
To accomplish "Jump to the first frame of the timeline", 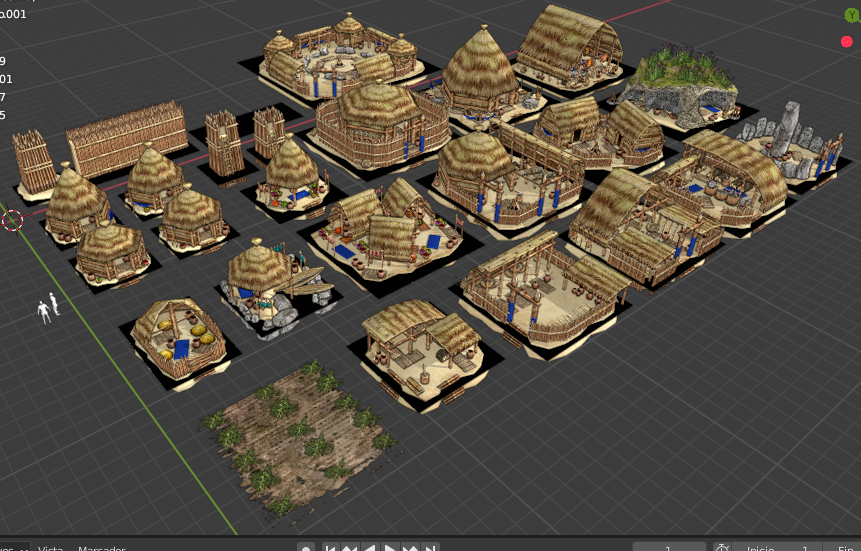I will (x=329, y=548).
